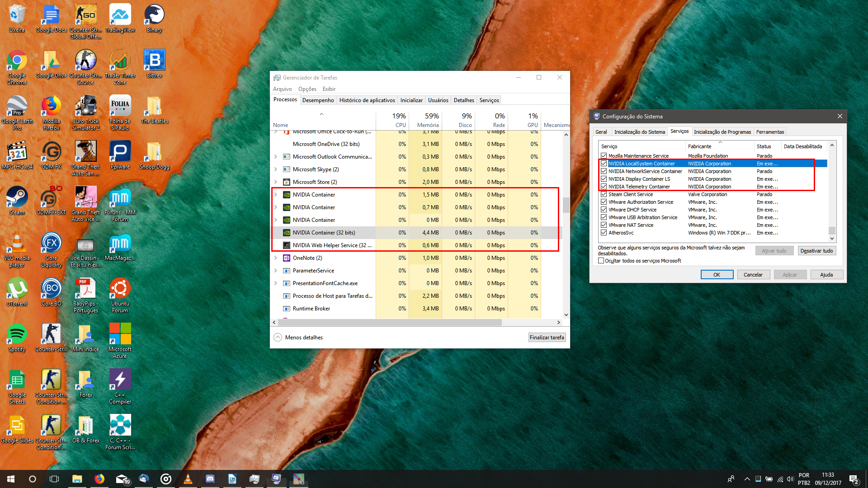
Task: Open Action Center notification icon
Action: 854,479
